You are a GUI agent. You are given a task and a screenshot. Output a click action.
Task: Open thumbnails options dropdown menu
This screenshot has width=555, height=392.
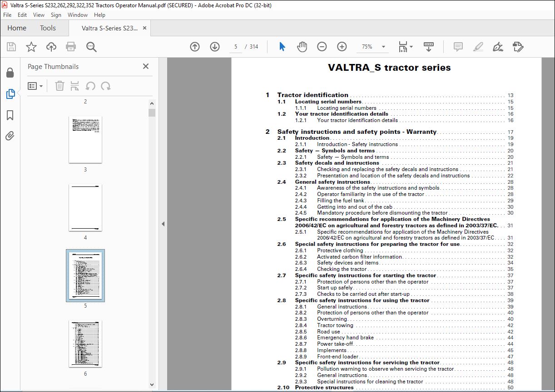[x=35, y=86]
